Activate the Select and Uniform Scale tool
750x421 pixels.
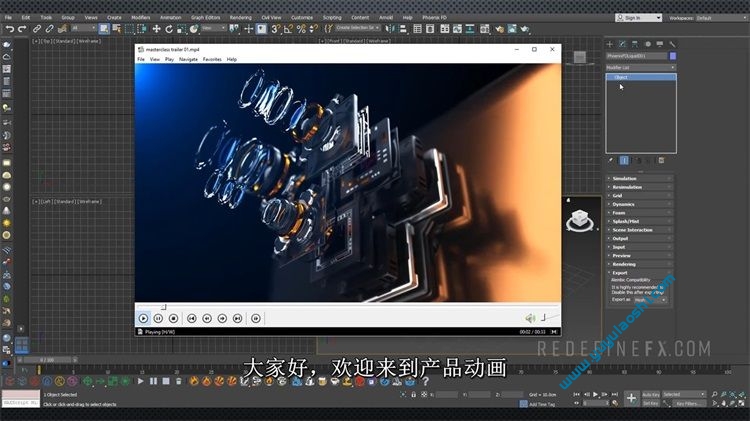coord(181,29)
